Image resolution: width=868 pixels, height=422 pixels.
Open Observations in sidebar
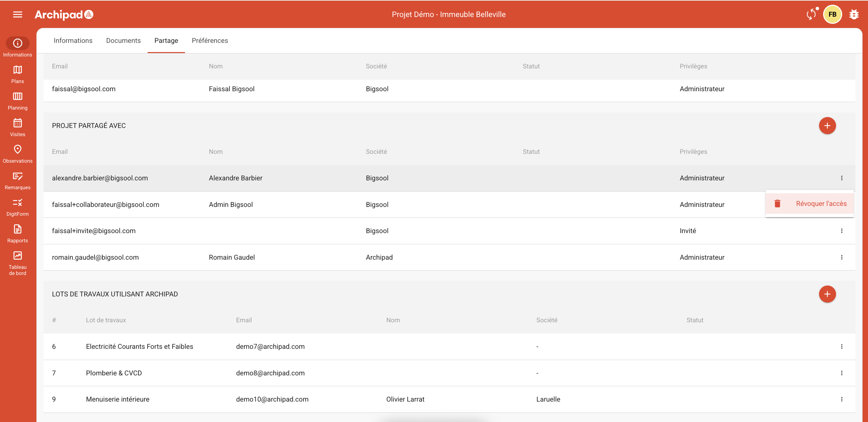pyautogui.click(x=18, y=153)
